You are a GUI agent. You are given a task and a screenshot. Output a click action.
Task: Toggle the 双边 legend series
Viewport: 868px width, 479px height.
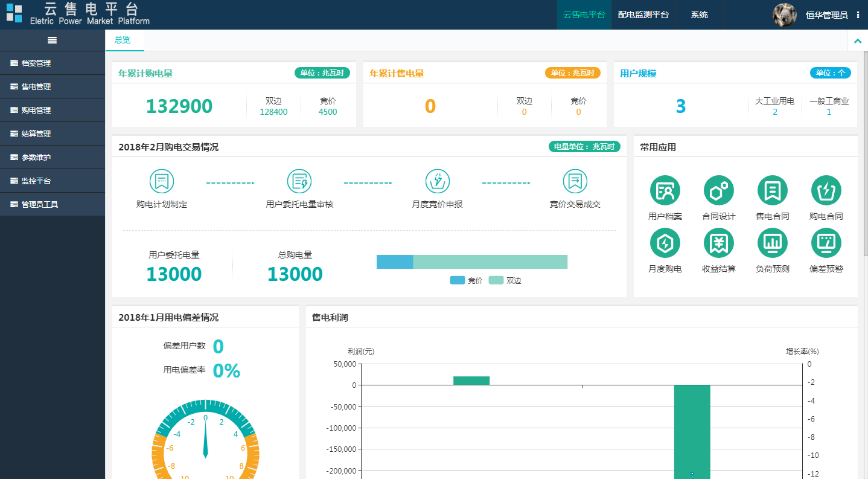505,280
